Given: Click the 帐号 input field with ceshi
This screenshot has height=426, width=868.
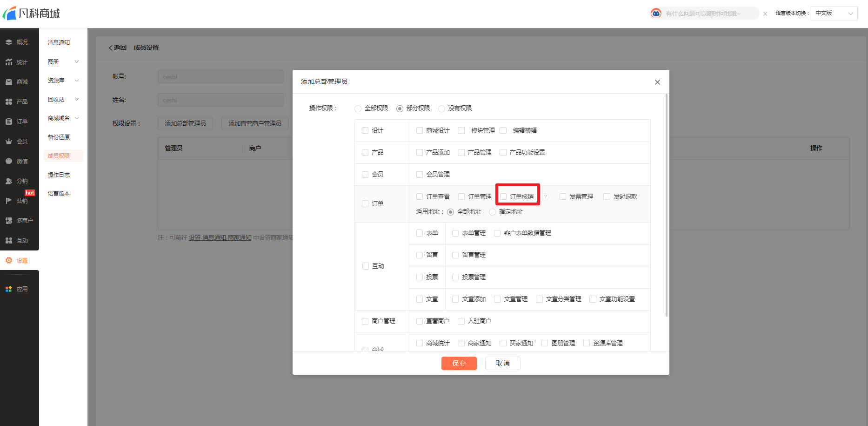Looking at the screenshot, I should 220,77.
